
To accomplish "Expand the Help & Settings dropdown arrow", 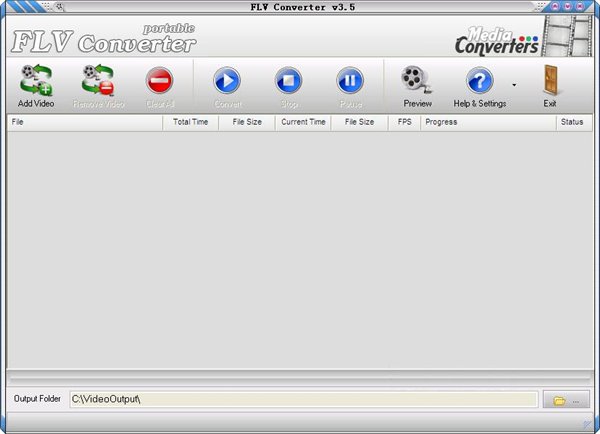I will click(514, 85).
